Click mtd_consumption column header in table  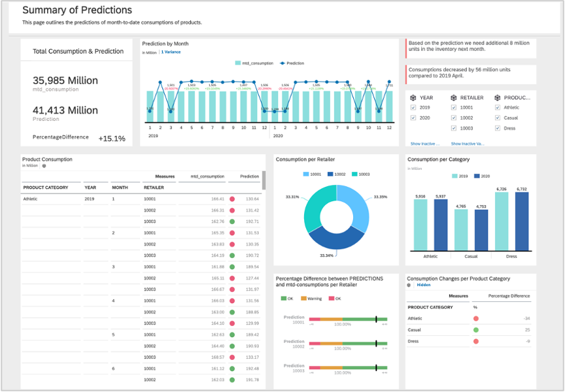pos(207,176)
